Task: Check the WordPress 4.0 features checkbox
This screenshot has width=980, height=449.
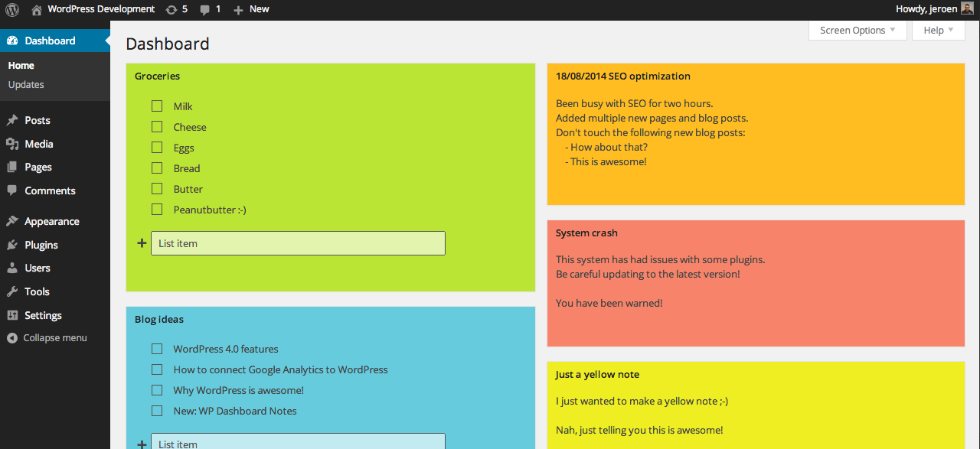Action: tap(157, 349)
